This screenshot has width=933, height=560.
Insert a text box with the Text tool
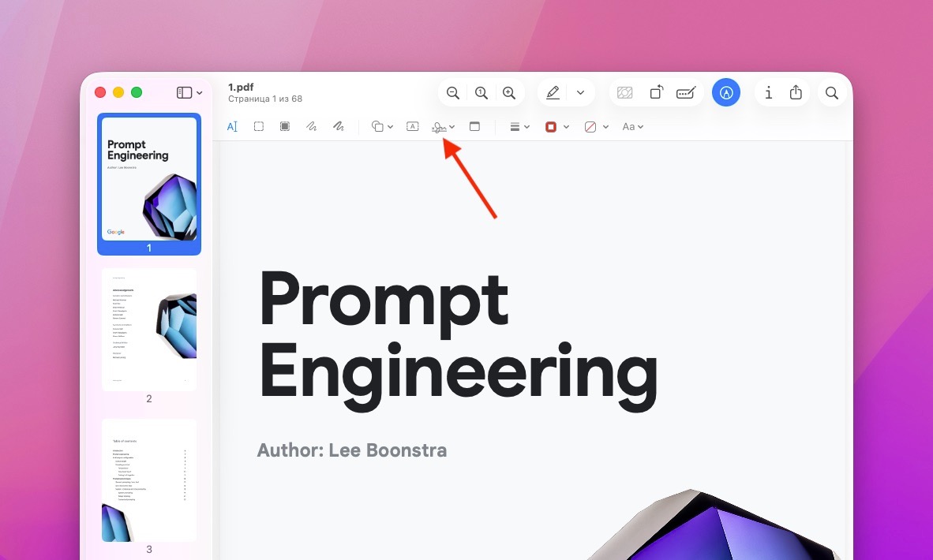[x=412, y=127]
